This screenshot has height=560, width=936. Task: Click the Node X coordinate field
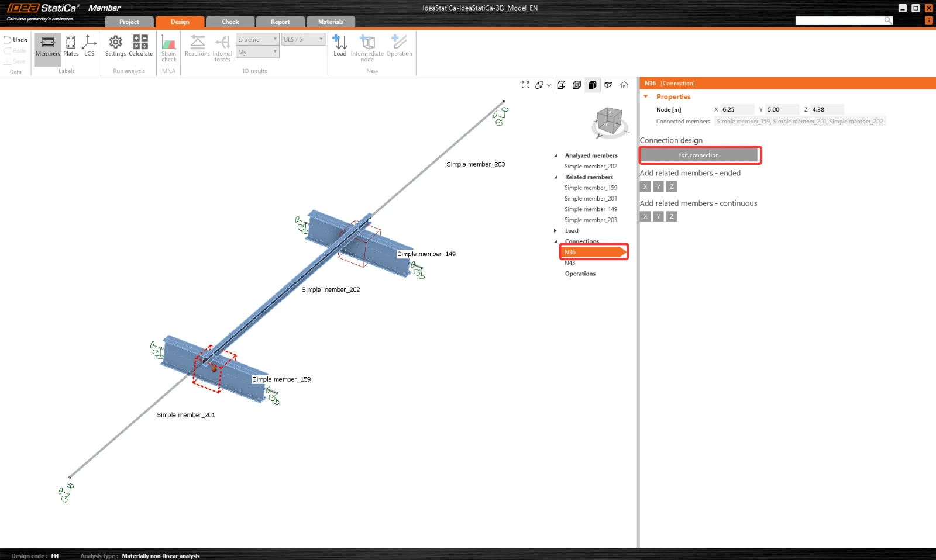(x=737, y=109)
